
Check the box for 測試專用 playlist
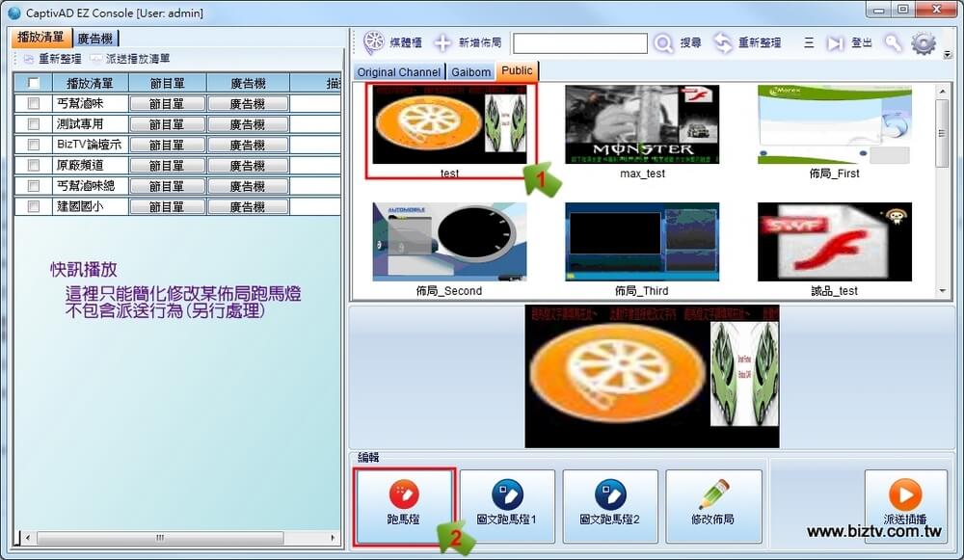[x=34, y=124]
